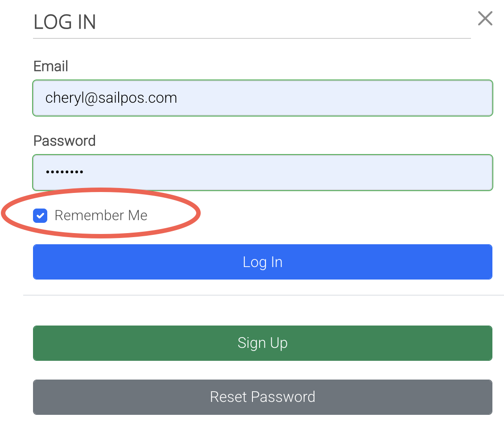Click the black strip left of dialog

[x=11, y=313]
